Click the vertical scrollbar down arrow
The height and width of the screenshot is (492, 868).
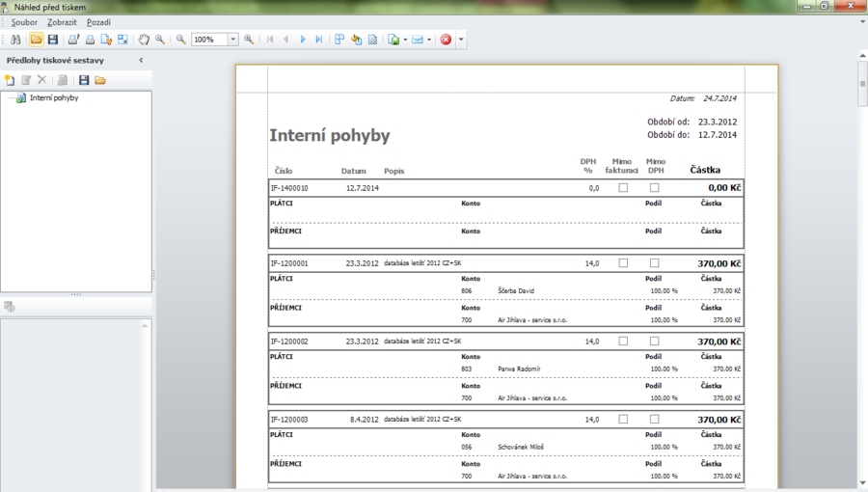coord(862,482)
